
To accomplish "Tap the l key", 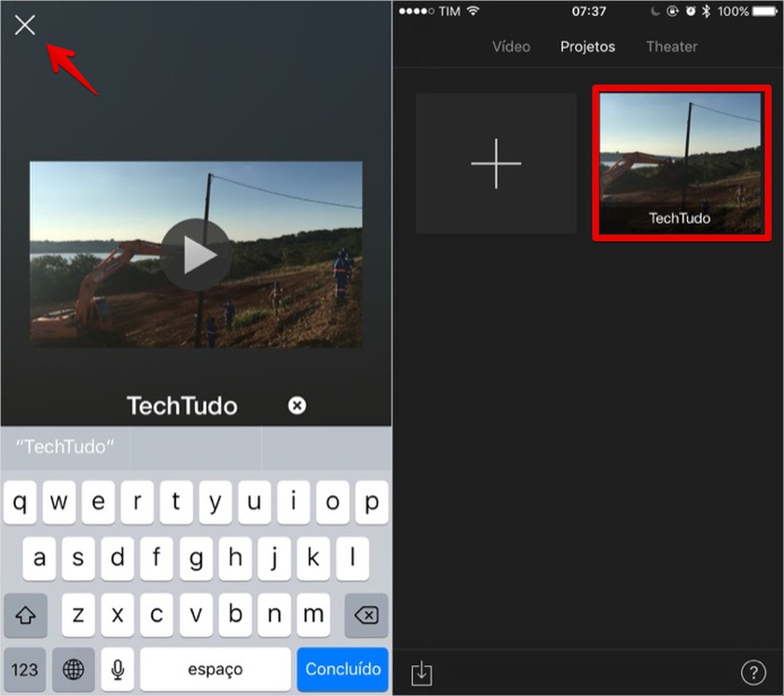I will [352, 558].
